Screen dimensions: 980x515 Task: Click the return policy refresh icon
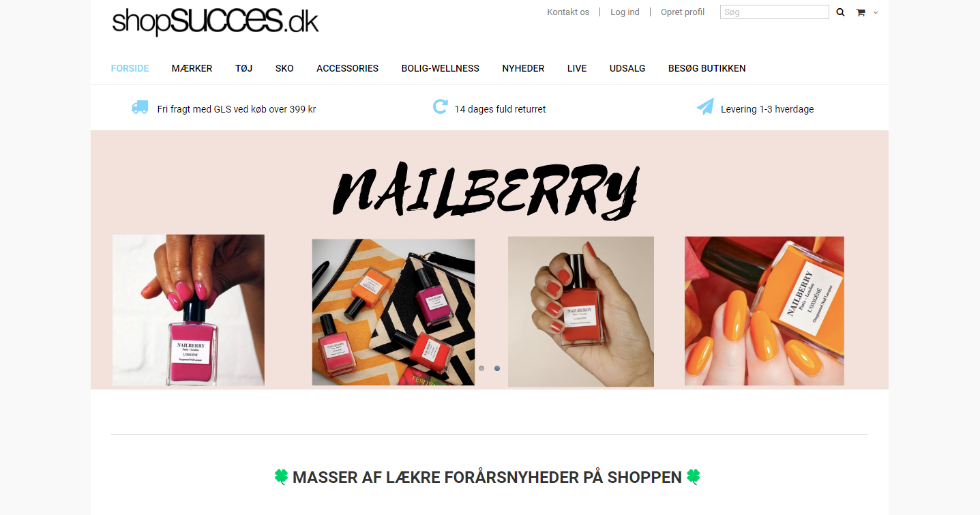441,106
